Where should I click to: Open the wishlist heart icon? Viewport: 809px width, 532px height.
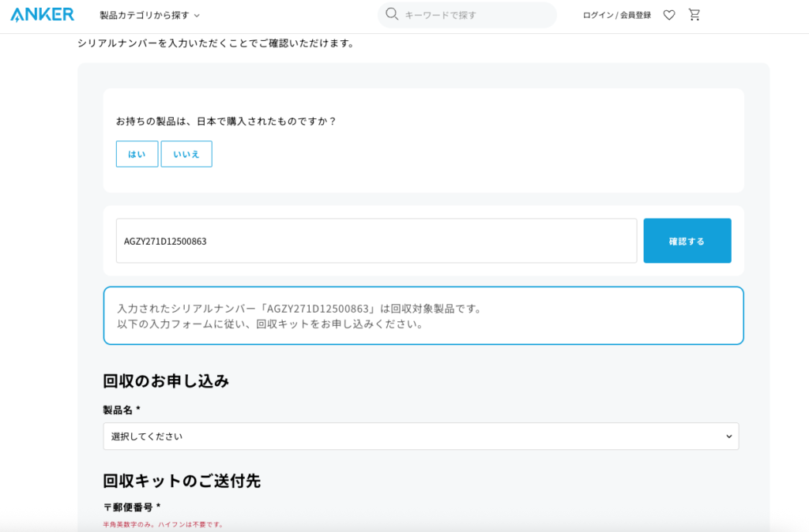click(668, 15)
